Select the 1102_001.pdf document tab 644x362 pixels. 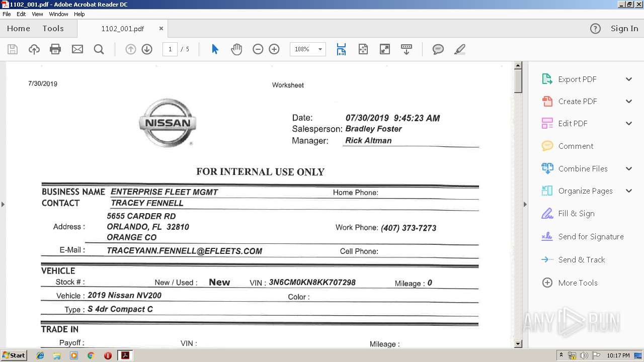click(122, 29)
